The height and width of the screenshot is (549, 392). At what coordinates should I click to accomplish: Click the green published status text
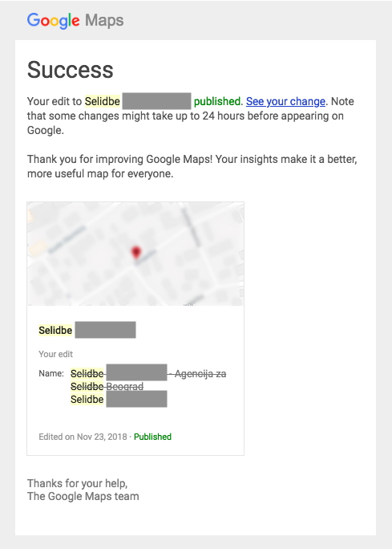click(218, 101)
